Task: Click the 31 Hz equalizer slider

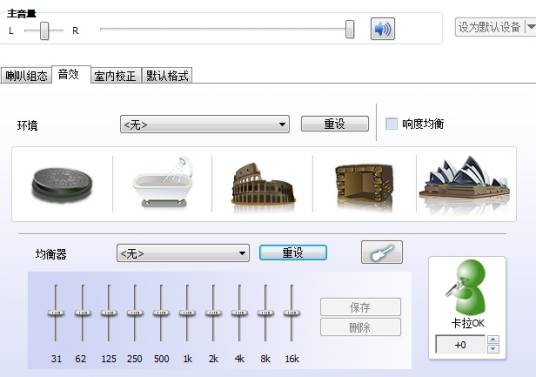Action: [x=56, y=313]
